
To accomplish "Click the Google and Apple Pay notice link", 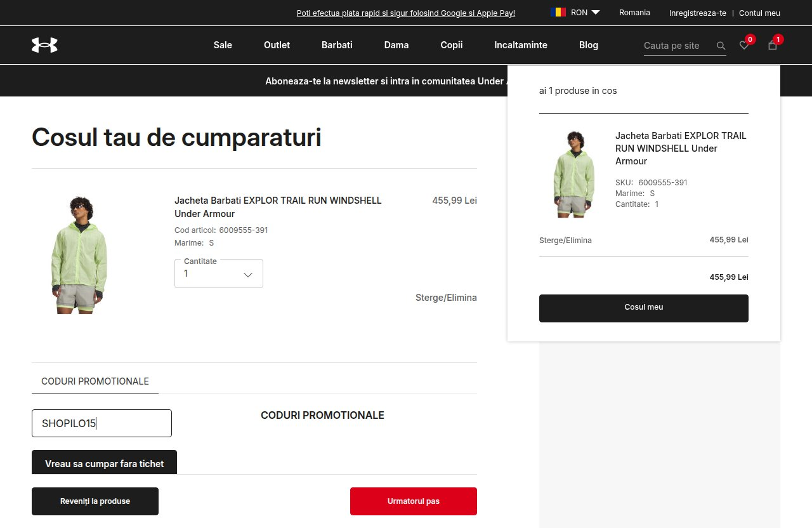I will click(406, 13).
